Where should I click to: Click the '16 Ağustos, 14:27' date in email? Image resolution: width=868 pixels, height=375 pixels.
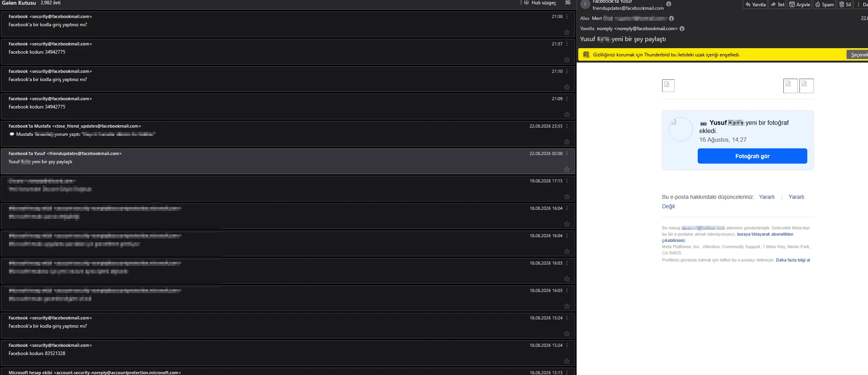coord(723,140)
